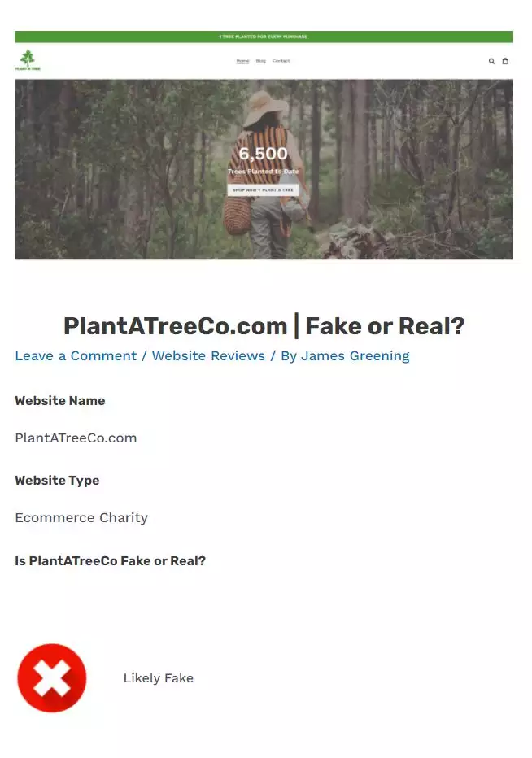Screen dimensions: 532x758
Task: Click the forest hero screenshot image
Action: coord(264,169)
